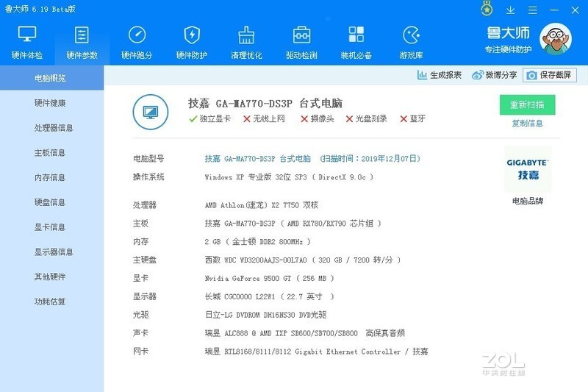588x392 pixels.
Task: Click the 无线上网 status indicator
Action: [x=264, y=119]
